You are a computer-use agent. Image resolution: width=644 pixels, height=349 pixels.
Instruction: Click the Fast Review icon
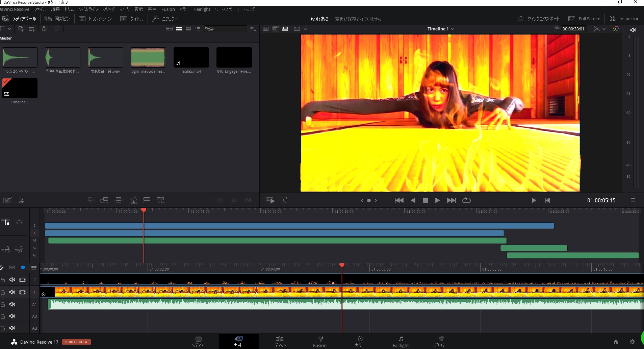coord(270,200)
